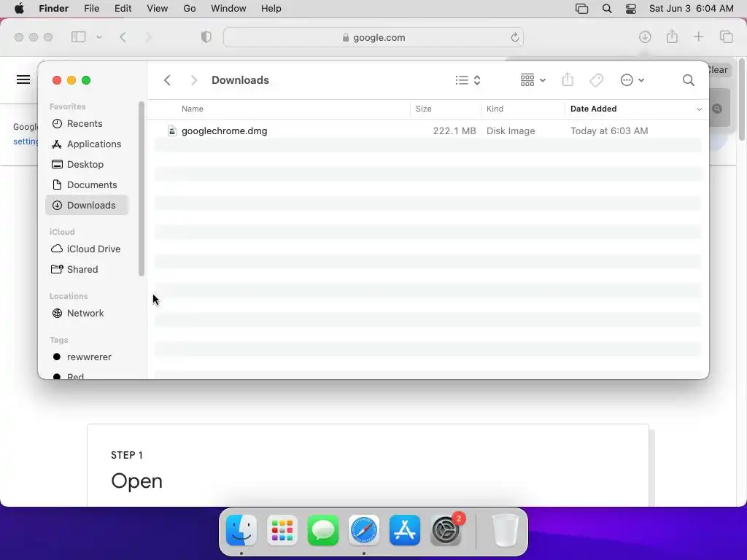The width and height of the screenshot is (747, 560).
Task: Zoom the Finder window with green button
Action: point(86,80)
